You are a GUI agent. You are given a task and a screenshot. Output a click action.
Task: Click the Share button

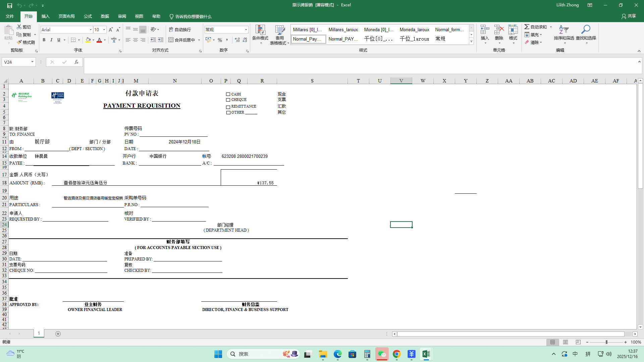(x=629, y=16)
